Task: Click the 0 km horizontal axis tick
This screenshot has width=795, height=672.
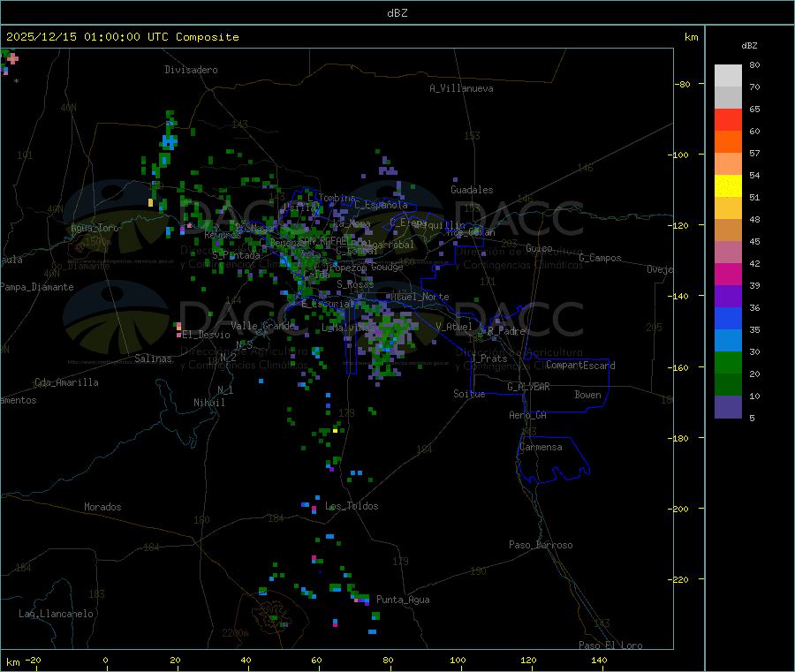Action: click(105, 661)
